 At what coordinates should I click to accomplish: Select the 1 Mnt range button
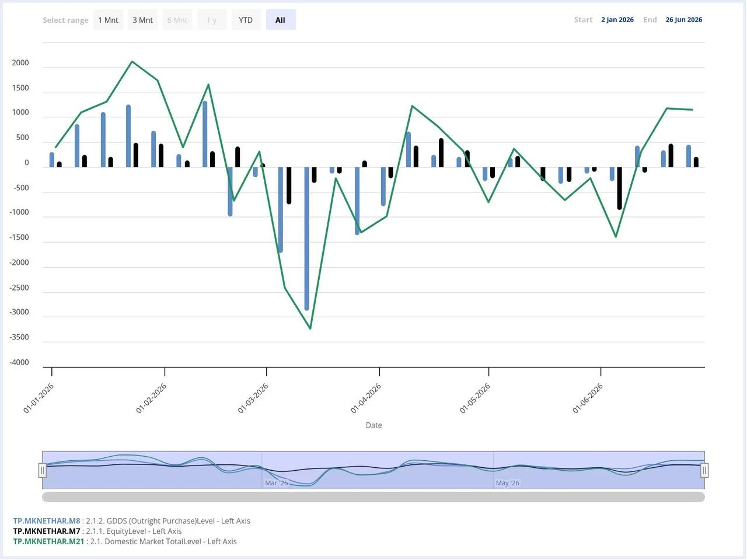tap(108, 20)
